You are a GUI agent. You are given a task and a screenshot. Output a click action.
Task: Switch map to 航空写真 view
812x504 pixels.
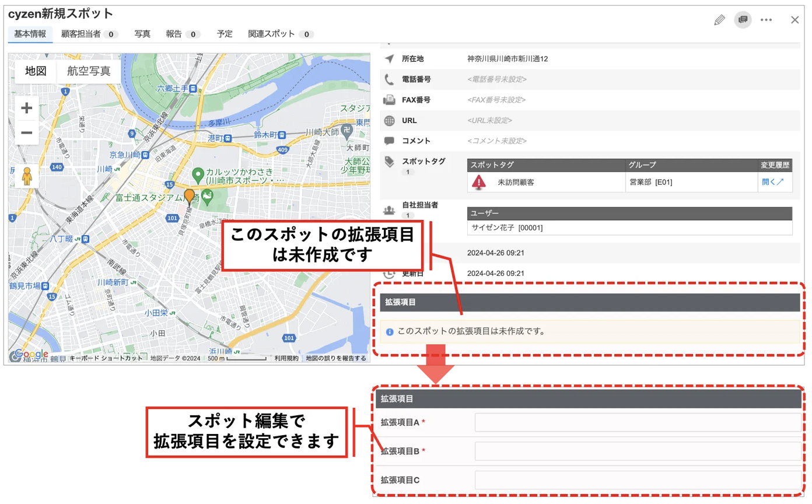tap(89, 71)
